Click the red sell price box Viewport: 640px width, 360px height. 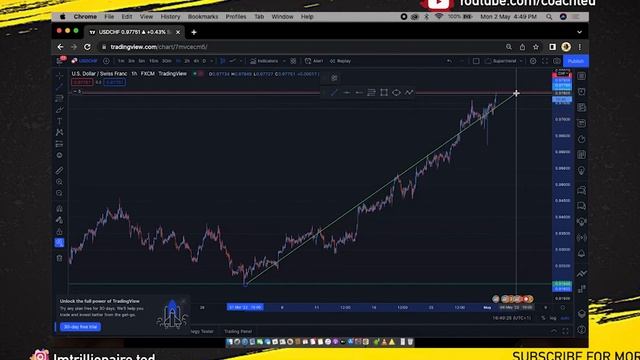[x=82, y=82]
